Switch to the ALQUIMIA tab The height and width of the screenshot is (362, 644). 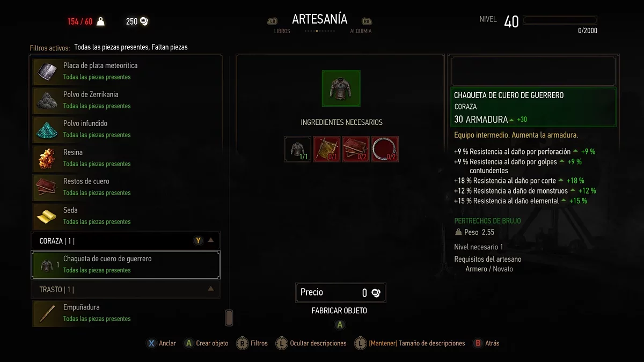tap(361, 31)
